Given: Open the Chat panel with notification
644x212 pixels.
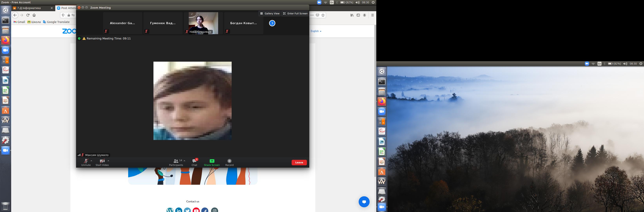Looking at the screenshot, I should click(194, 162).
